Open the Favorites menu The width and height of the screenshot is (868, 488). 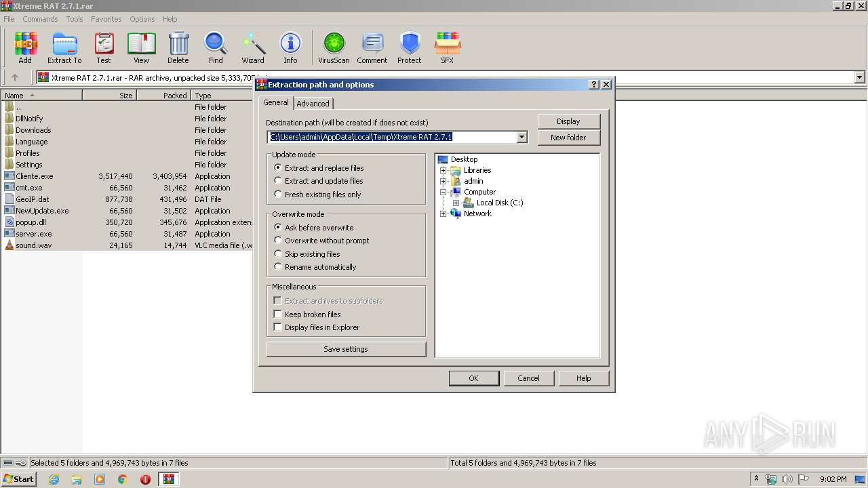click(x=106, y=19)
